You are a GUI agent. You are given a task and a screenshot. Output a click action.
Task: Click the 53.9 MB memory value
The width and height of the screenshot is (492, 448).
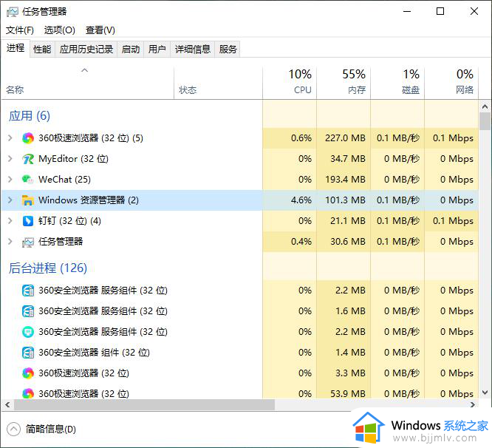tap(348, 393)
